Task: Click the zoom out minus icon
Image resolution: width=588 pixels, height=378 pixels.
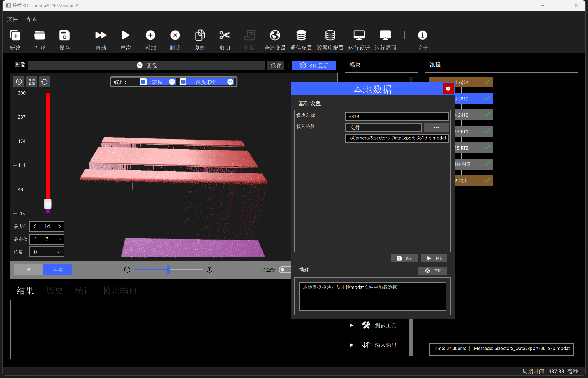Action: tap(127, 270)
